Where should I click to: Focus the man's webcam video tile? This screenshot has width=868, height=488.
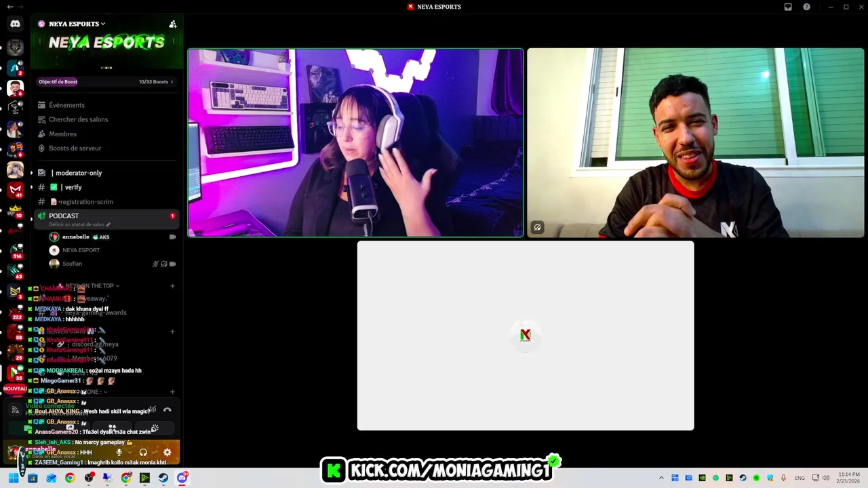(x=696, y=143)
